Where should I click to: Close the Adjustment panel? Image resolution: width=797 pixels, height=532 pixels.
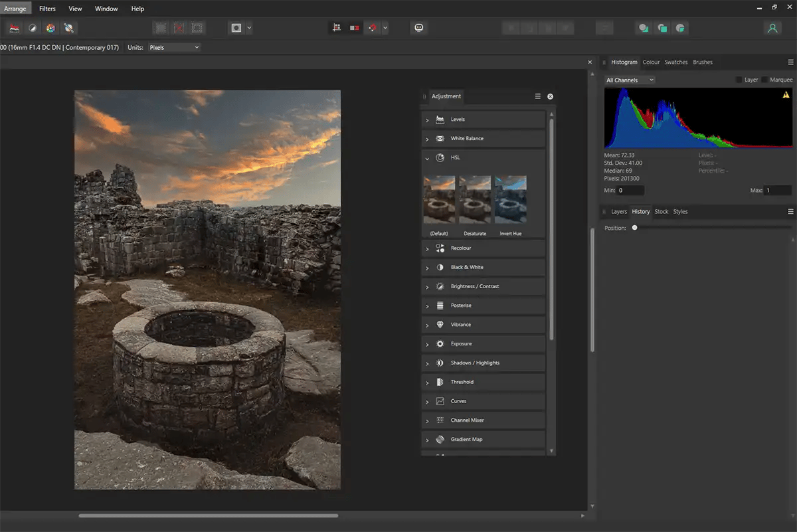point(550,96)
